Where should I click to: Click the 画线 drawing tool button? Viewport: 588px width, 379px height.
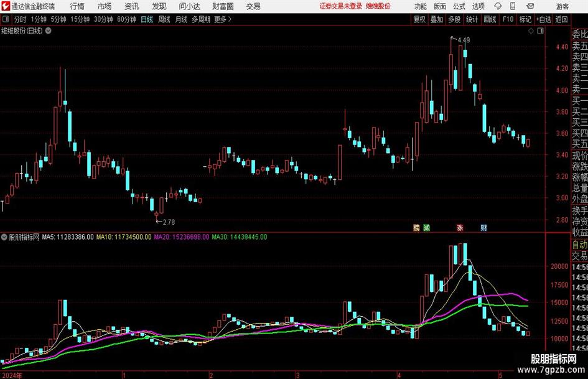[490, 19]
